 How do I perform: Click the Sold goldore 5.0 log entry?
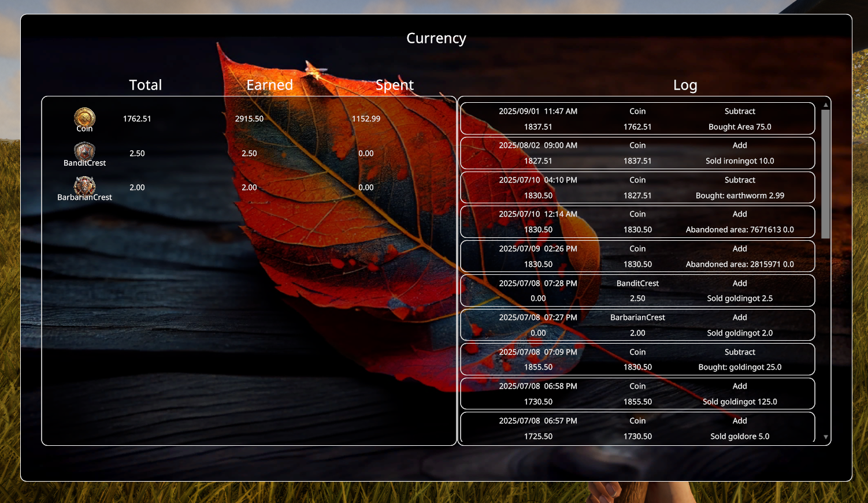637,428
